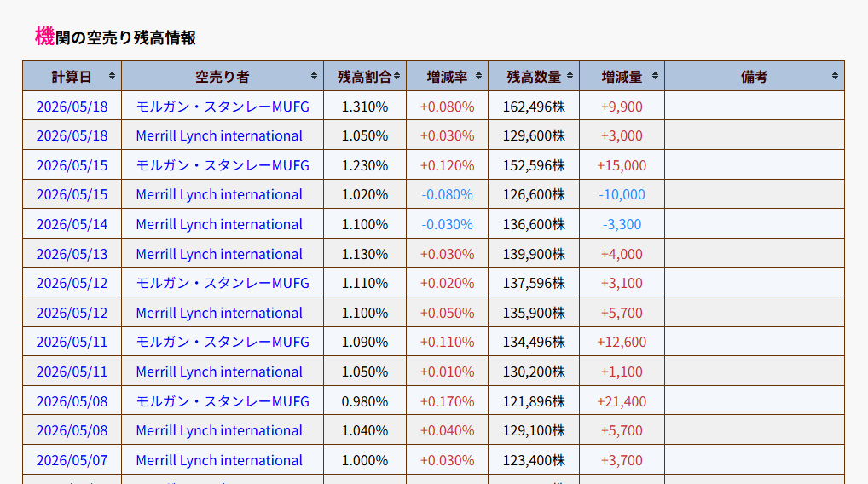Open モルガン・スタンレーMUFG link in 137,596株 row
Viewport: 868px width, 484px height.
click(223, 283)
